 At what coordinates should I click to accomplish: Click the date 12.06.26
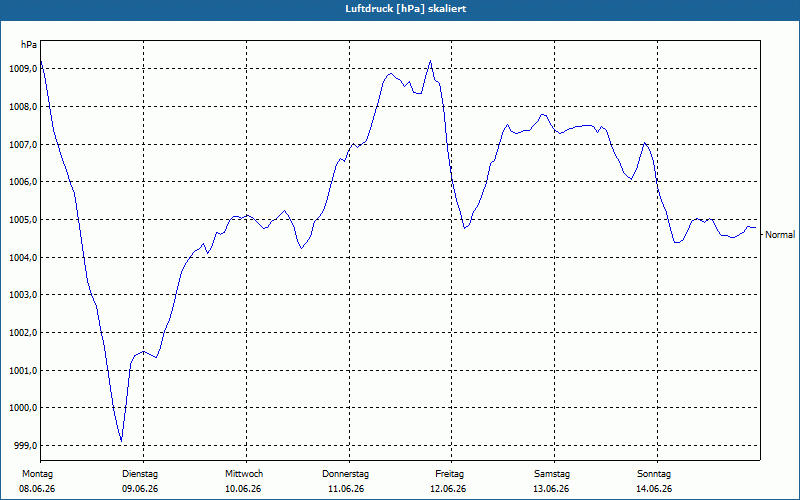click(448, 489)
